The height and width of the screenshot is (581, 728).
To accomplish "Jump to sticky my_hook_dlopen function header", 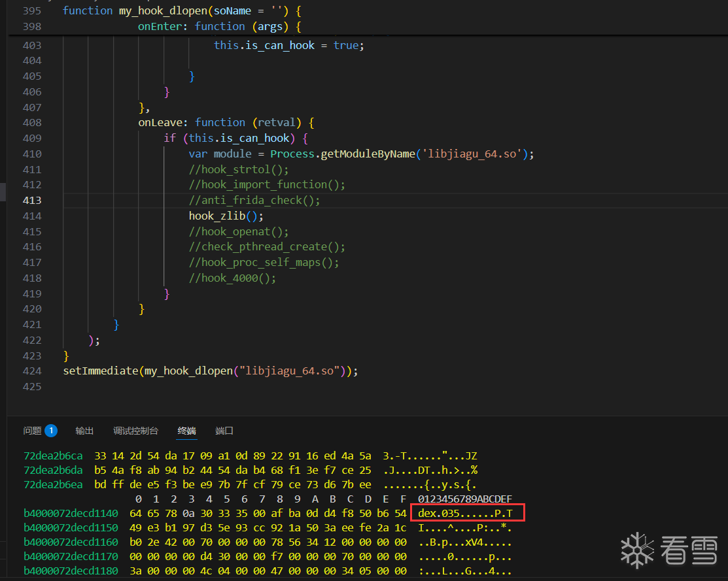I will 164,10.
